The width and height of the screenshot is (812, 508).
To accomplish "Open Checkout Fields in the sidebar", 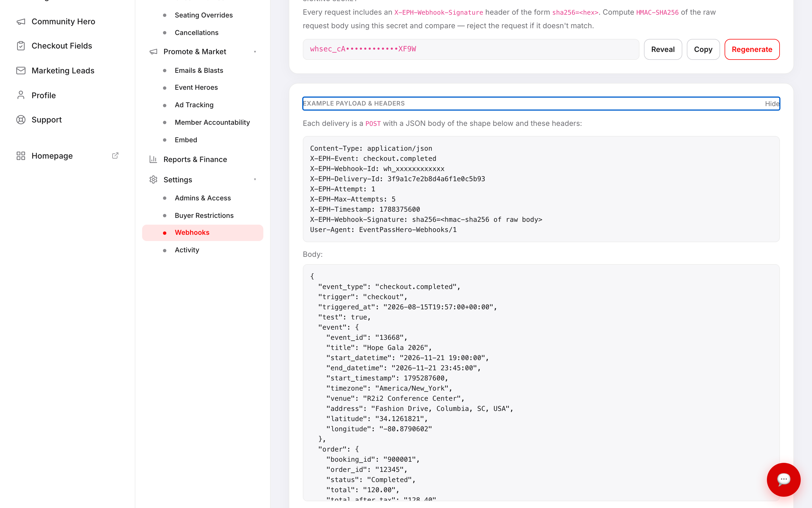I will (62, 46).
